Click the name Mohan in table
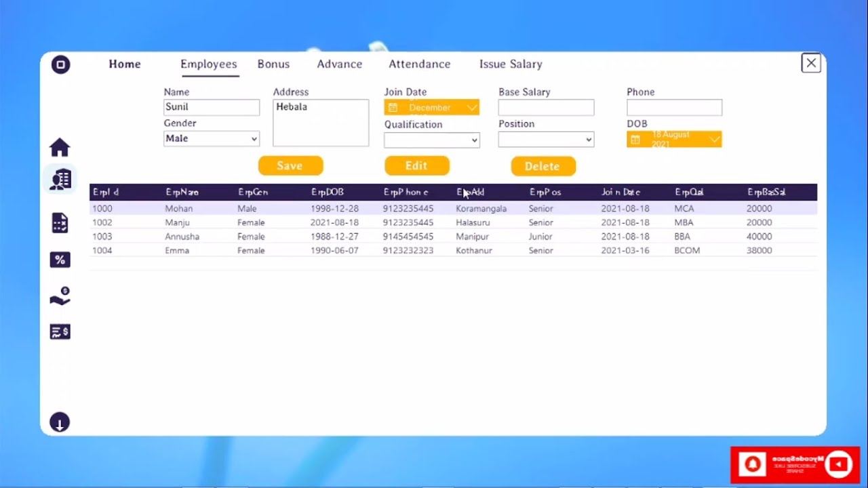The width and height of the screenshot is (868, 488). [x=179, y=209]
